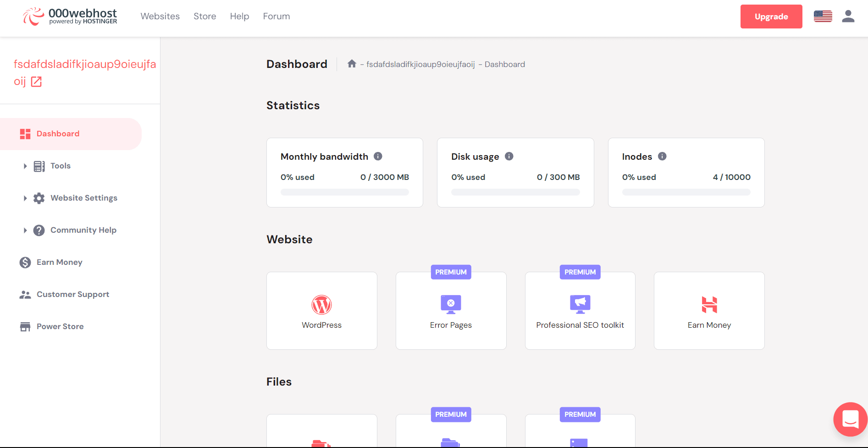
Task: Click the Tools label in sidebar
Action: coord(61,166)
